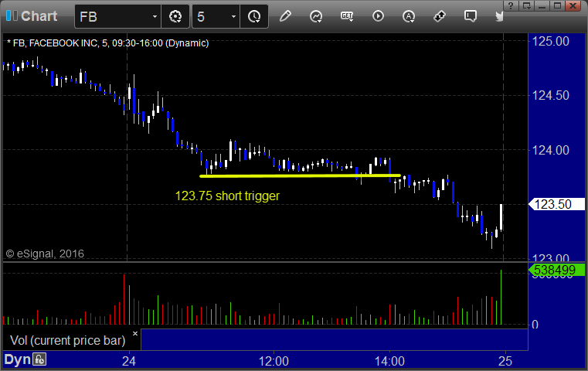Click the 24 date label on time axis

[128, 361]
